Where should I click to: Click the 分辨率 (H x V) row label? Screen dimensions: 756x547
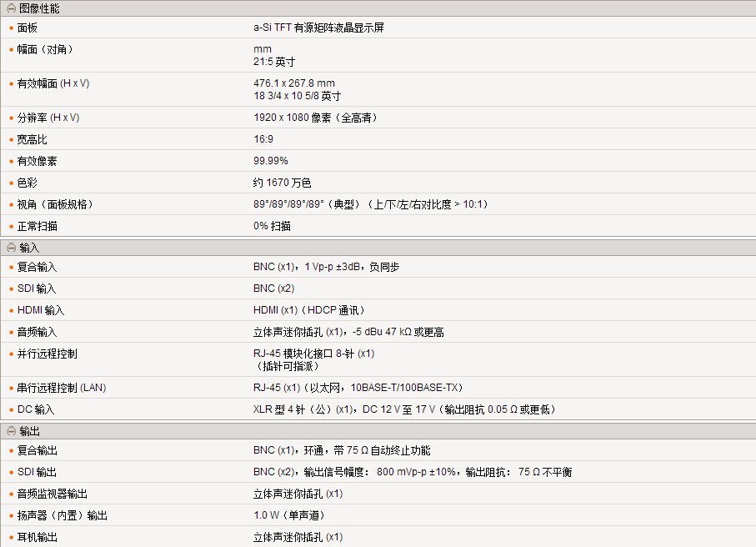click(48, 118)
